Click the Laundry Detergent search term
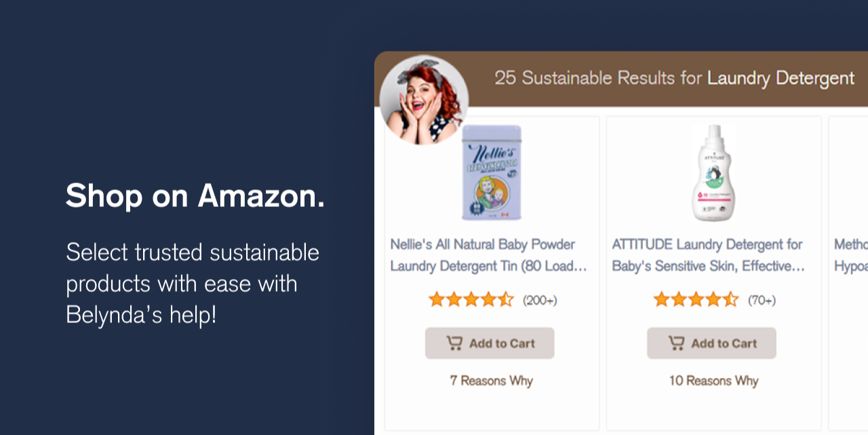Viewport: 868px width, 435px height. (x=781, y=79)
